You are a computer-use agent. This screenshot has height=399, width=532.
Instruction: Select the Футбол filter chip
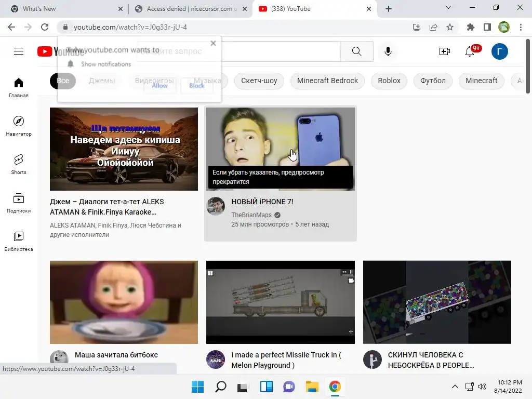coord(433,81)
